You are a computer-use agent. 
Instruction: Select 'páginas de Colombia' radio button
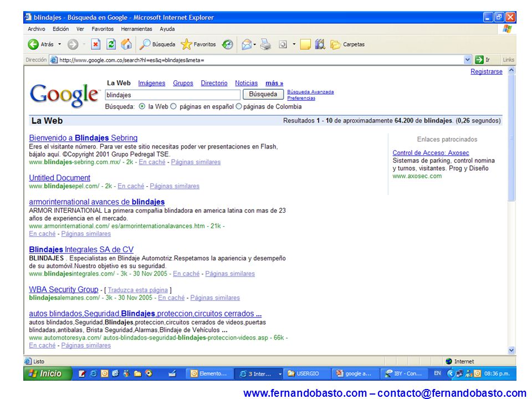[x=238, y=106]
